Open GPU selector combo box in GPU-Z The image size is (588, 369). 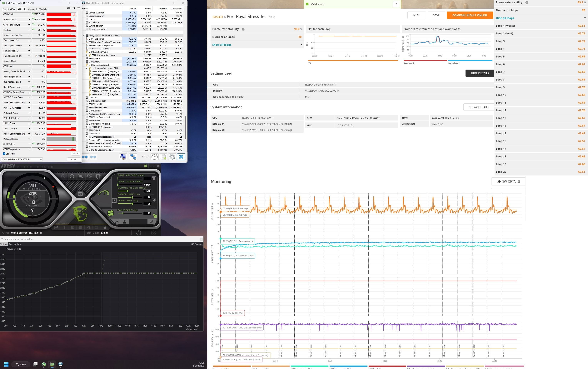click(22, 159)
